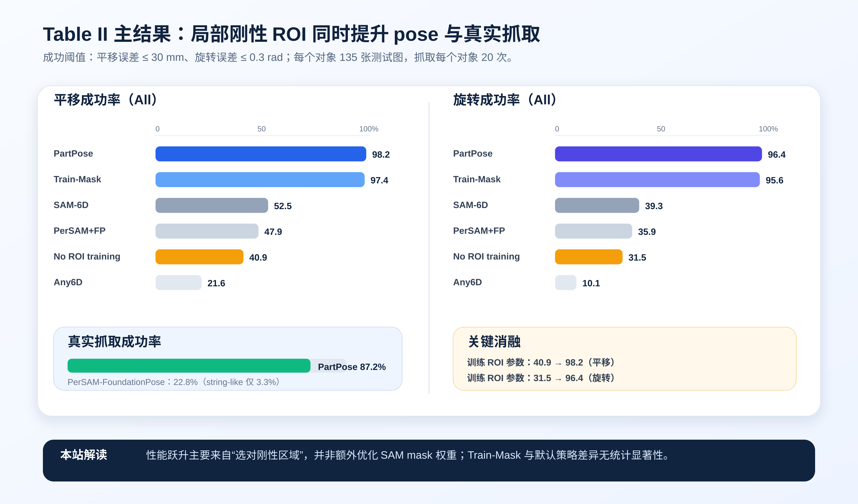The height and width of the screenshot is (504, 858).
Task: Click the 关键消融 heading
Action: tap(494, 342)
